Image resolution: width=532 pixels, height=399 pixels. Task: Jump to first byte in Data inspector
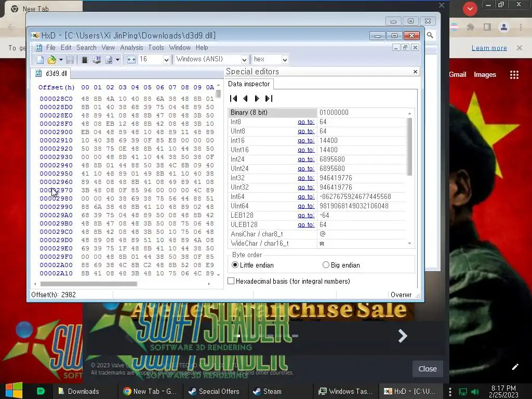coord(233,98)
